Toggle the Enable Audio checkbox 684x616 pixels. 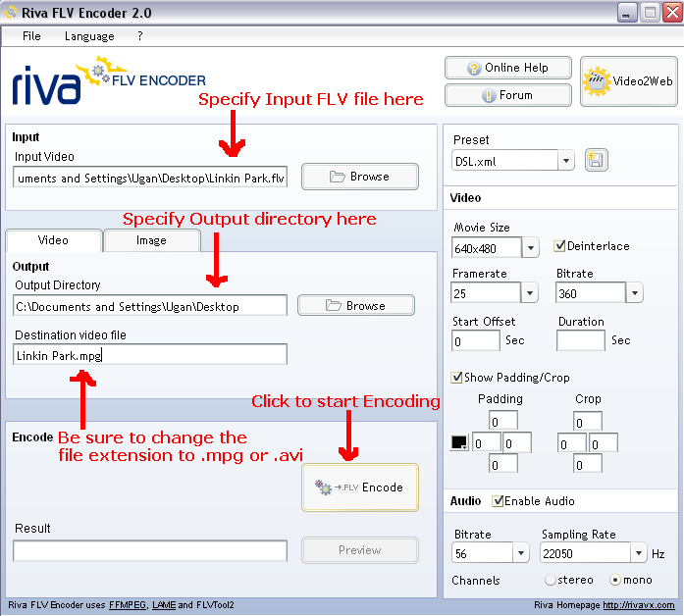pyautogui.click(x=498, y=501)
